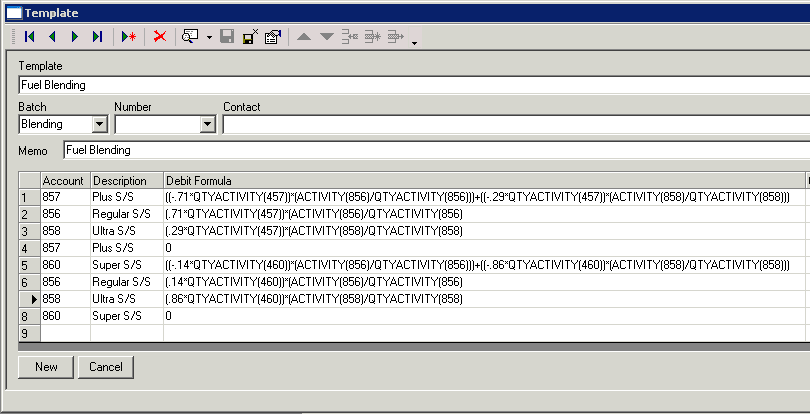Click row 1 debit formula starting ((-.71
Screen dimensions: 810x414
485,197
